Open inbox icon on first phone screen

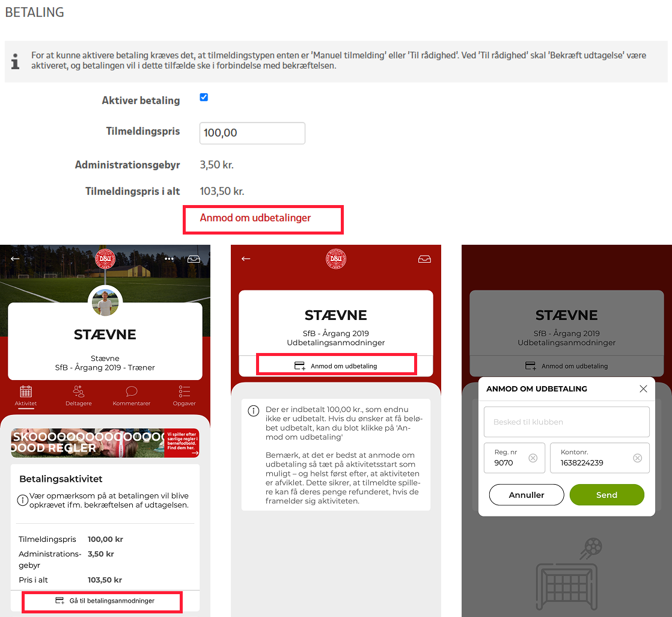pyautogui.click(x=194, y=259)
